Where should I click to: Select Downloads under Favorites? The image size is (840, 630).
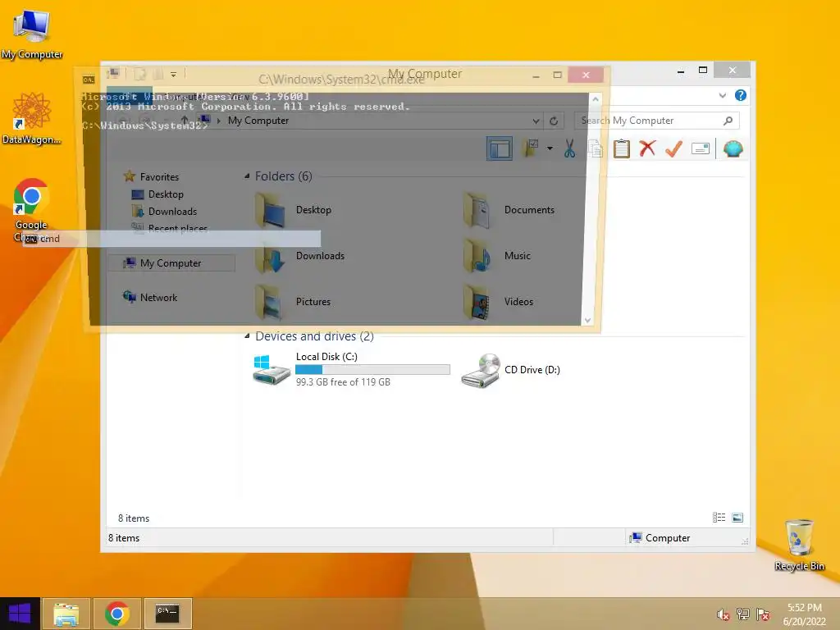point(164,211)
